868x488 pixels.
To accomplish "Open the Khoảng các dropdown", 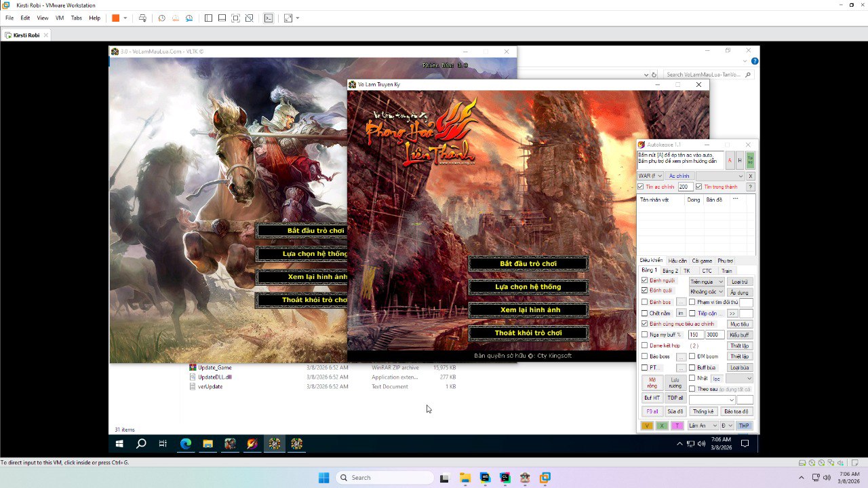I will click(707, 292).
